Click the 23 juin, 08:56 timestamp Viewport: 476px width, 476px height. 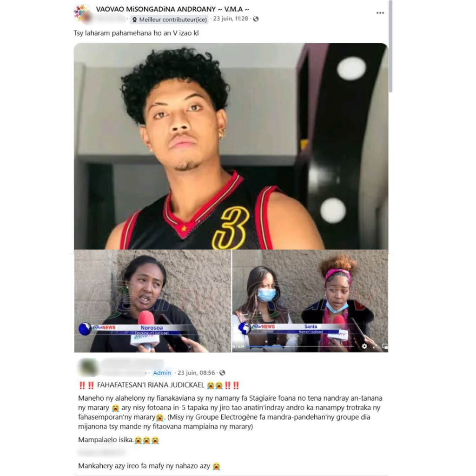[x=196, y=373]
